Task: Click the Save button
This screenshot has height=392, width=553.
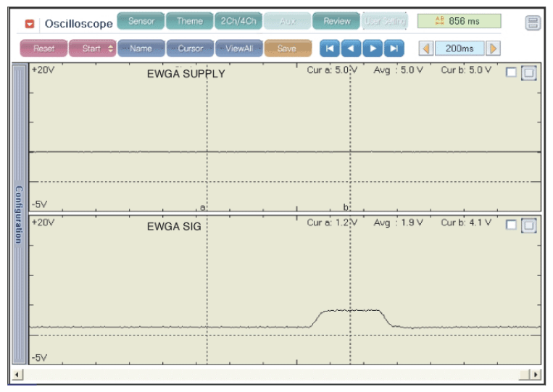Action: (x=288, y=49)
